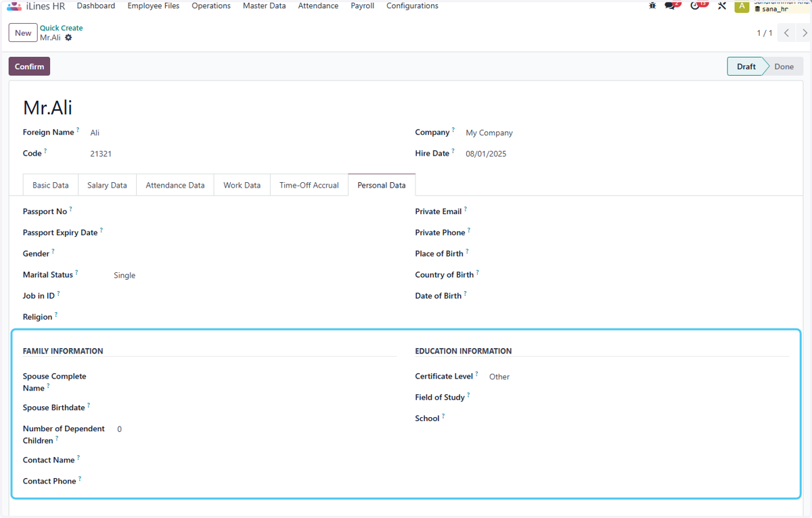
Task: Click help mark beside Private Phone
Action: pos(469,230)
